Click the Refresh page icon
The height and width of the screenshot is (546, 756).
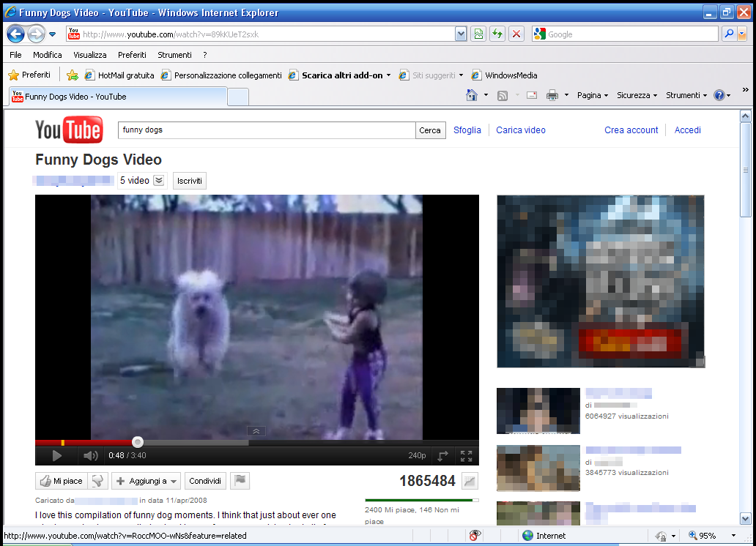click(497, 34)
